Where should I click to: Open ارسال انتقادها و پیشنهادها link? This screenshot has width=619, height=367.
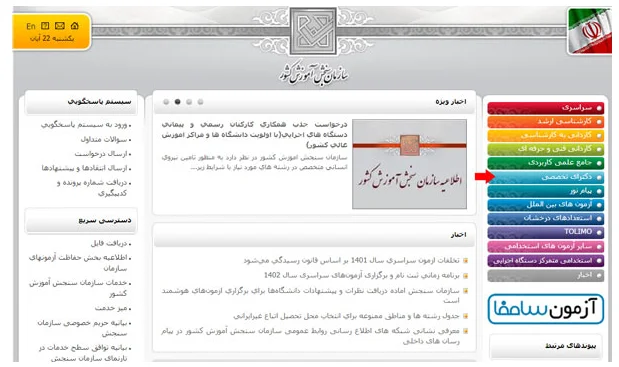(84, 168)
